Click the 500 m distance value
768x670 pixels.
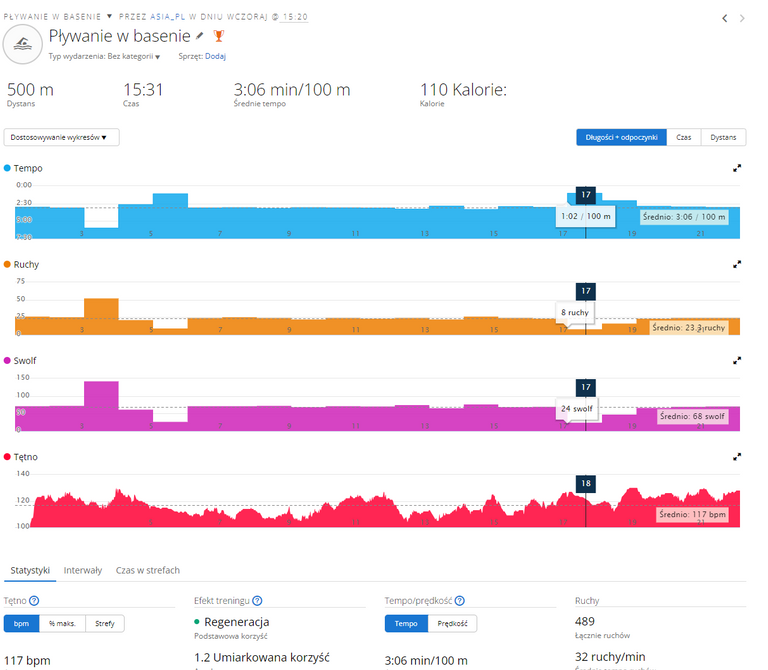pyautogui.click(x=30, y=90)
